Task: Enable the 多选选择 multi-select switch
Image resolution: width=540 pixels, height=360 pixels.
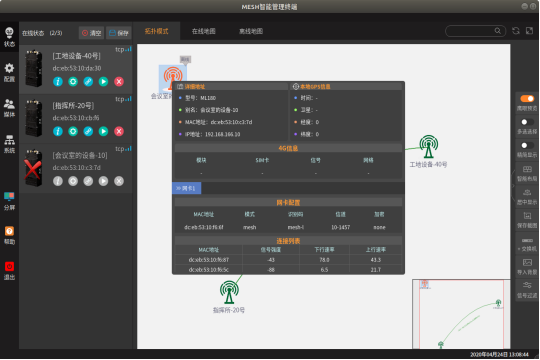Action: tap(527, 122)
